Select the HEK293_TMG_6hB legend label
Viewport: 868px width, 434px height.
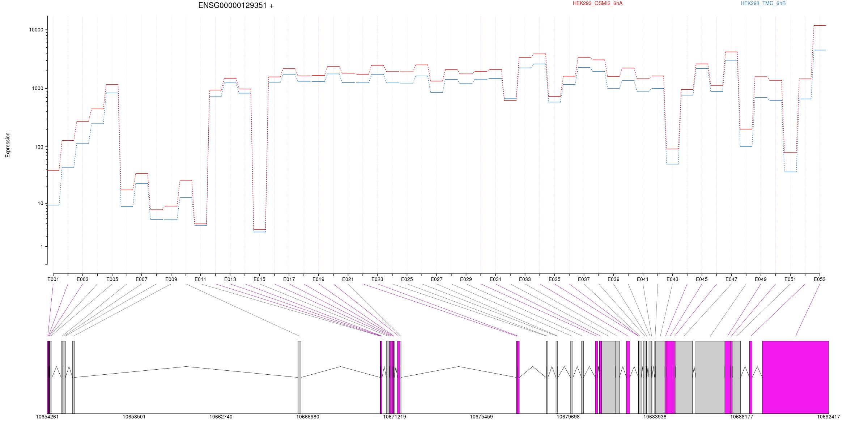tap(763, 3)
